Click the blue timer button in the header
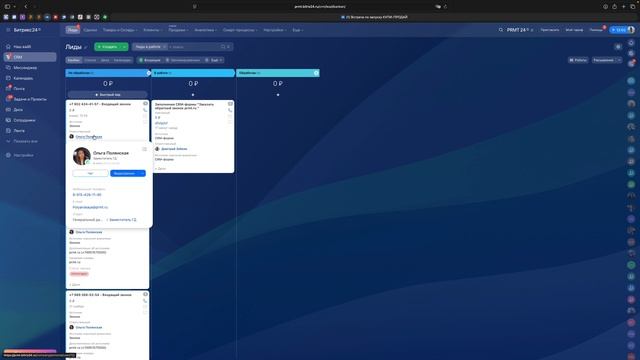This screenshot has height=360, width=640. 618,30
